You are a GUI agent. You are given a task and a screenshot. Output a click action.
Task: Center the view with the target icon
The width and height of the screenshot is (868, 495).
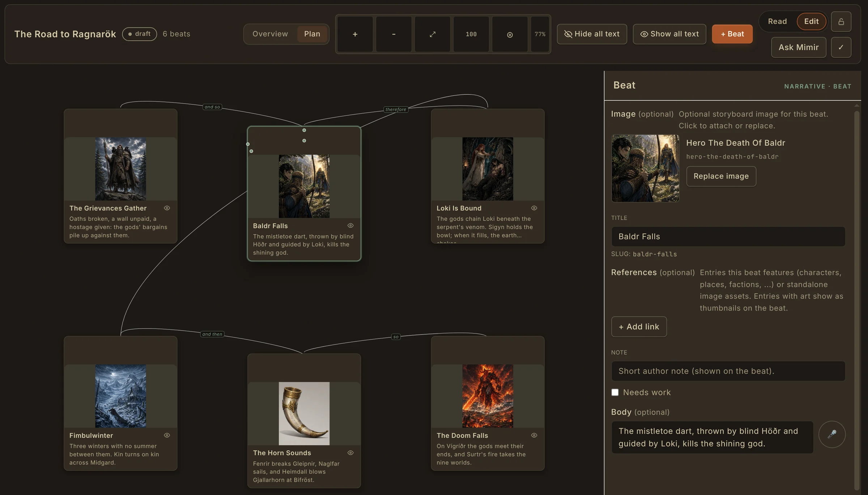coord(510,34)
